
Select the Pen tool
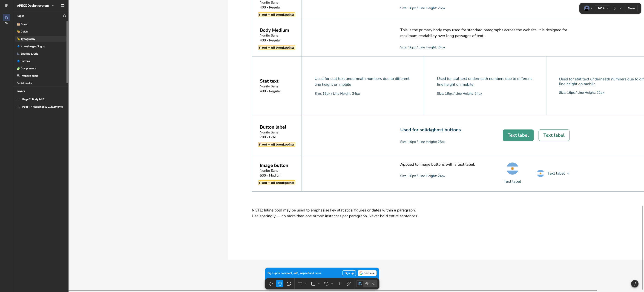pos(326,284)
